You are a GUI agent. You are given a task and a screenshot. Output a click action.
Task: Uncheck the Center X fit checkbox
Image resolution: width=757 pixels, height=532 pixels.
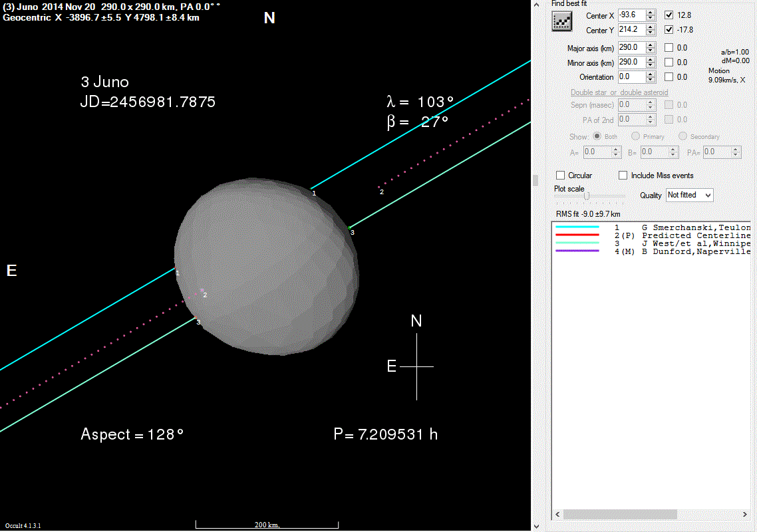(x=669, y=15)
